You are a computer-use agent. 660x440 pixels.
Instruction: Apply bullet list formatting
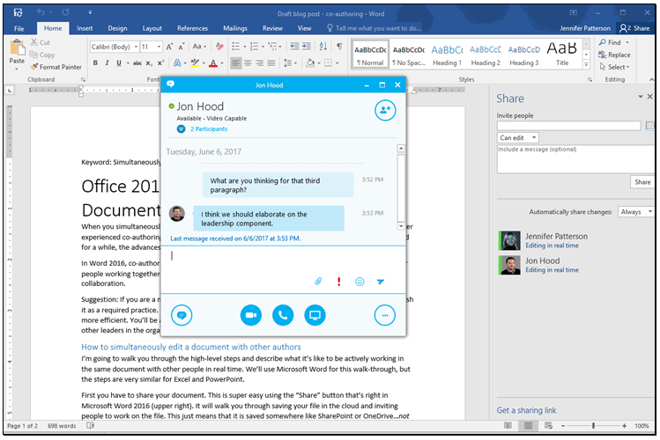click(236, 46)
